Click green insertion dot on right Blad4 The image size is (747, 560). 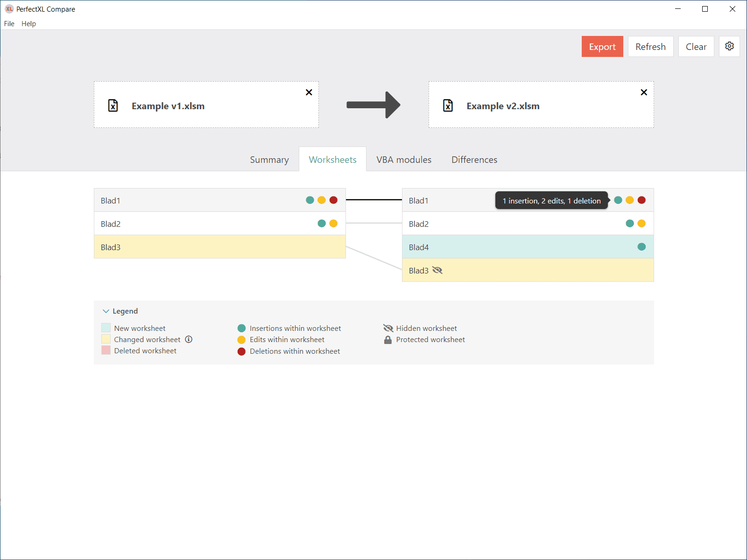pos(641,247)
